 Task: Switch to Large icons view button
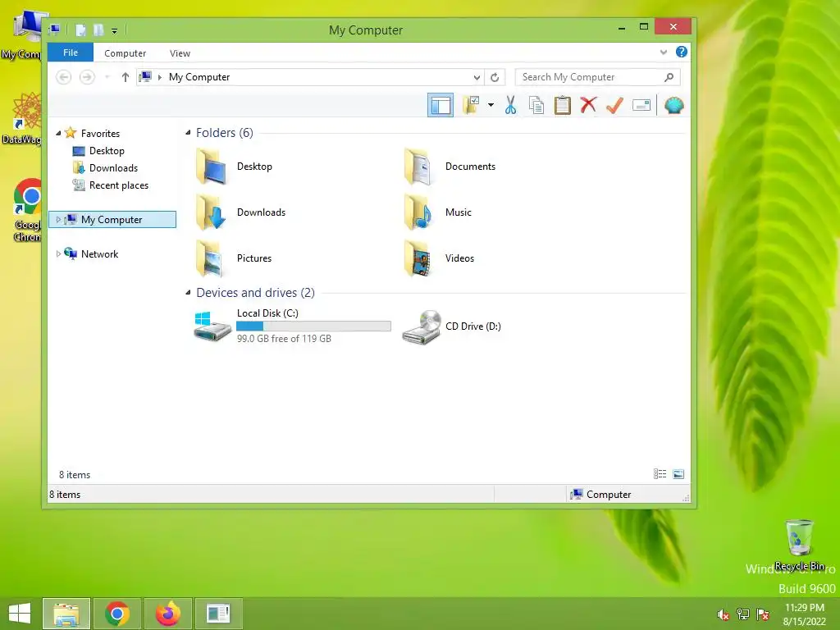(678, 474)
